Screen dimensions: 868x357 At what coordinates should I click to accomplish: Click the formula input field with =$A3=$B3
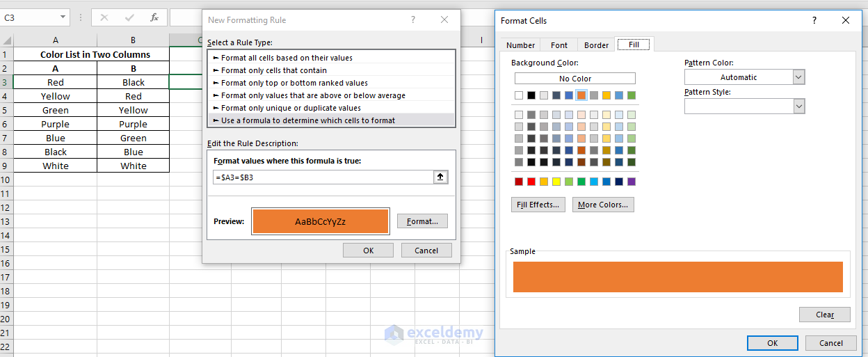pos(323,177)
